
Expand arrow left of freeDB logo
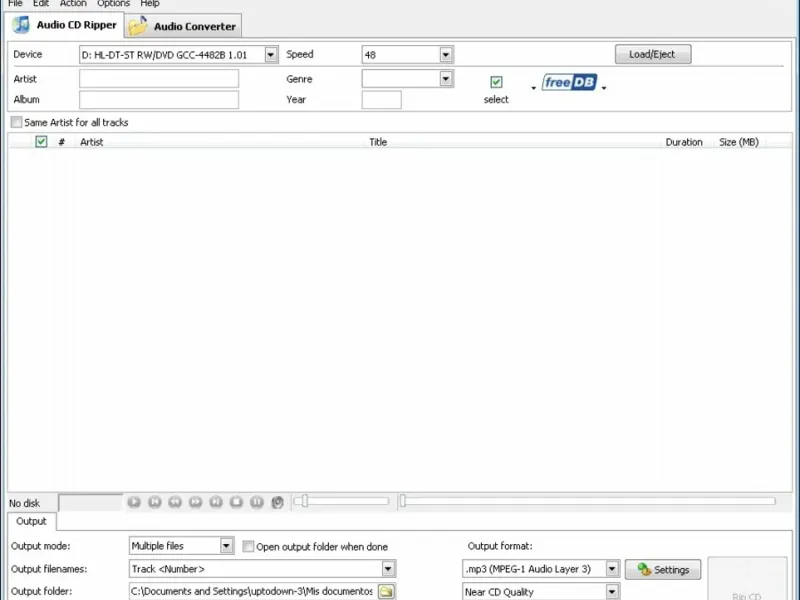(534, 88)
